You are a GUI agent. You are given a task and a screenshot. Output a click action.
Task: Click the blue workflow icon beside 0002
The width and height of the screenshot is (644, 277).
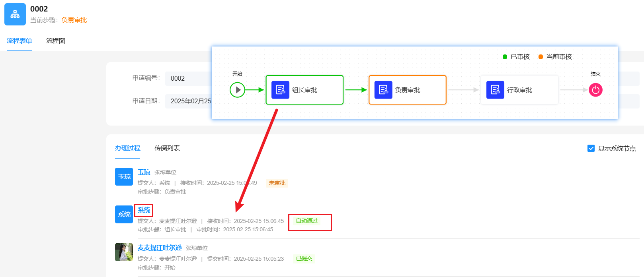click(x=15, y=14)
